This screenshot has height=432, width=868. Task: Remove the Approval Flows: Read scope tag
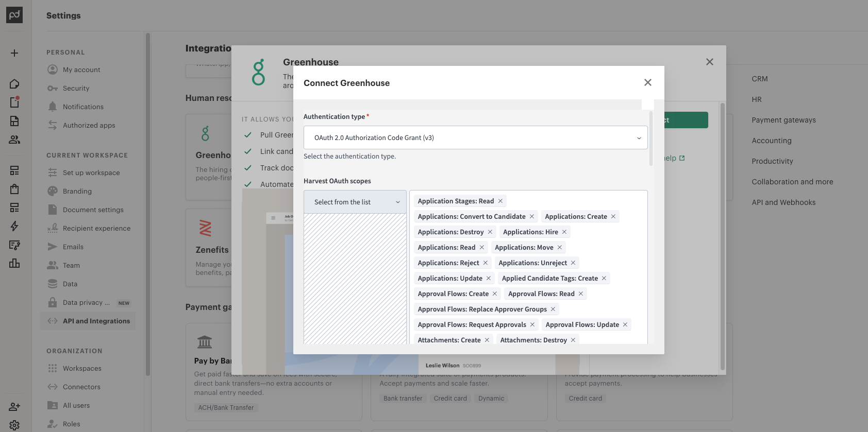(x=581, y=294)
